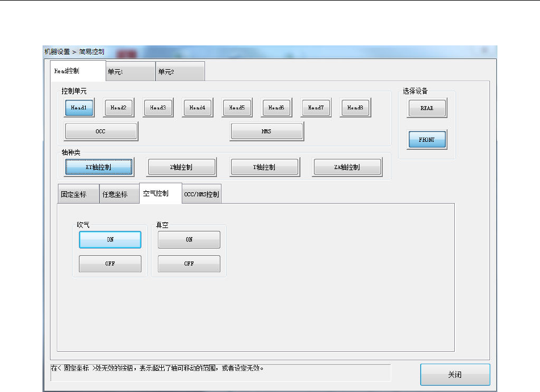
Task: Click the 机器设置 > 简易控制 title text
Action: [x=74, y=52]
